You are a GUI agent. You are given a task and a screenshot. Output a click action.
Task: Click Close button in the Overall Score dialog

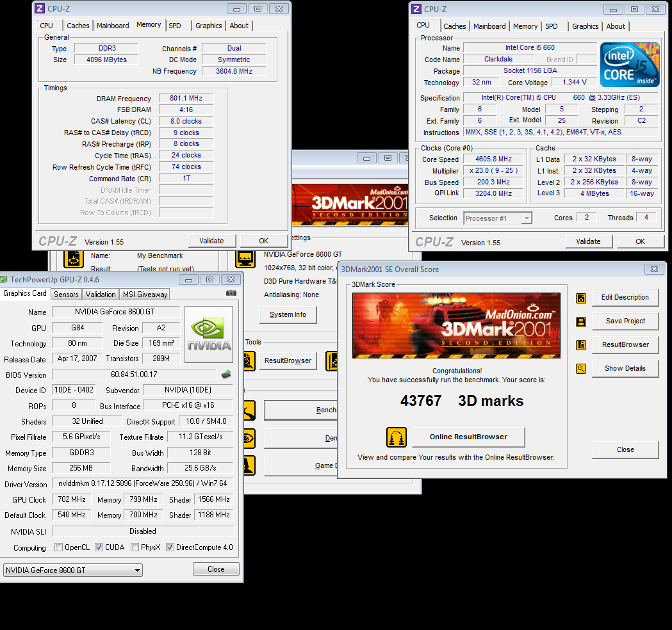[x=625, y=449]
